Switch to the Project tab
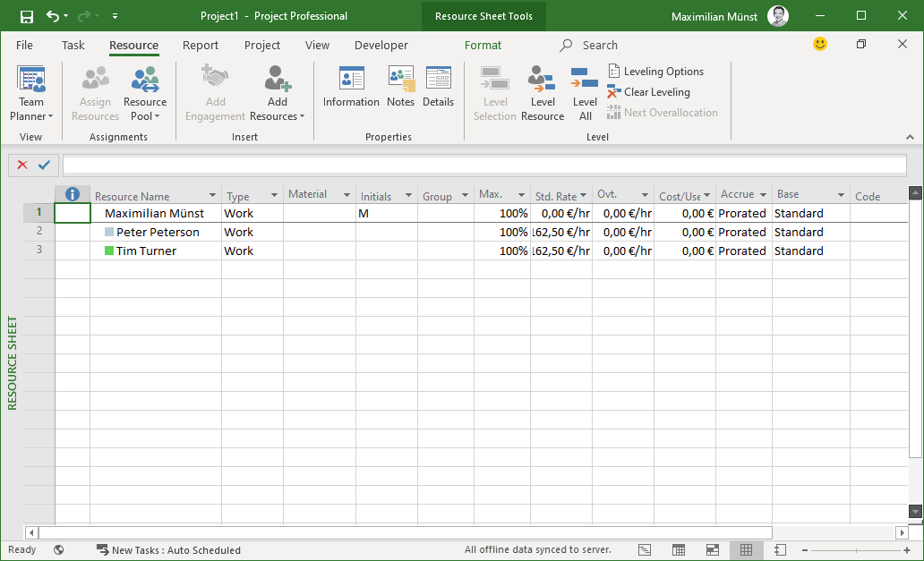Screen dimensions: 924x561 [x=262, y=46]
